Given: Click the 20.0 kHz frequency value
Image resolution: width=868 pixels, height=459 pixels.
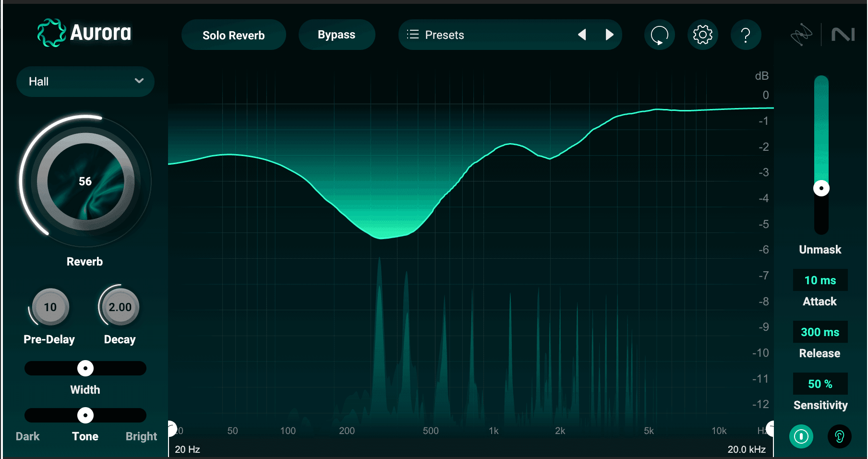Looking at the screenshot, I should click(747, 449).
